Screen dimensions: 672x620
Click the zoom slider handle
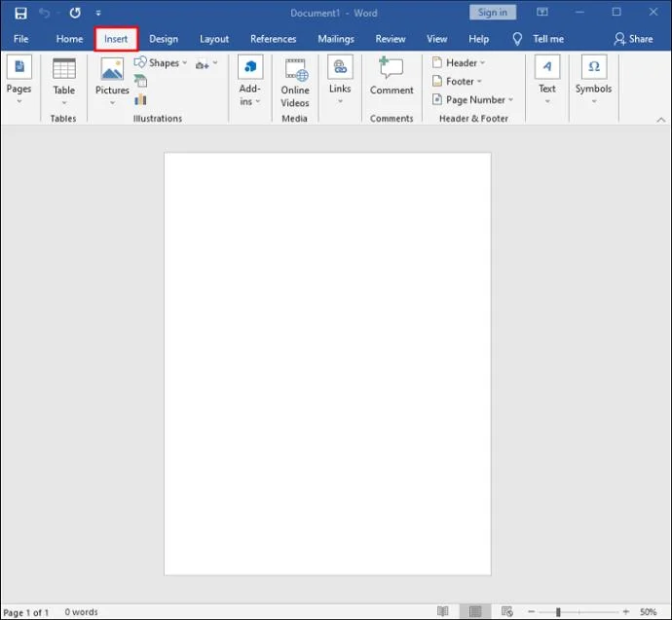558,612
